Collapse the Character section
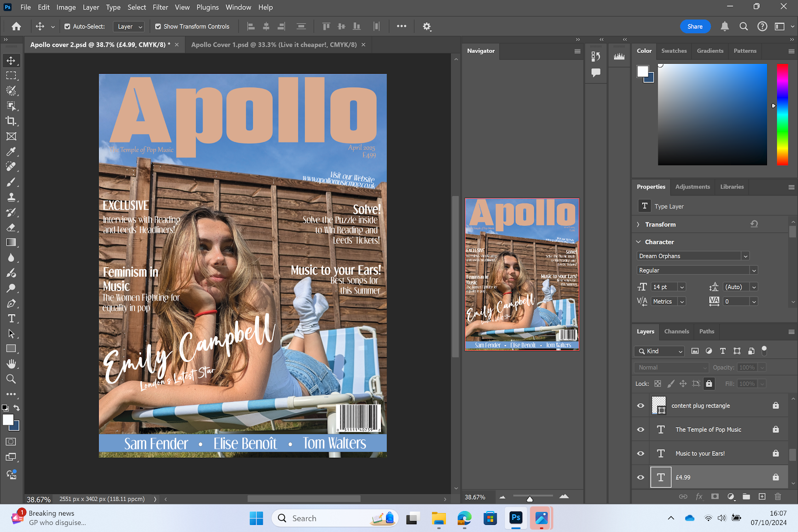 pyautogui.click(x=638, y=242)
